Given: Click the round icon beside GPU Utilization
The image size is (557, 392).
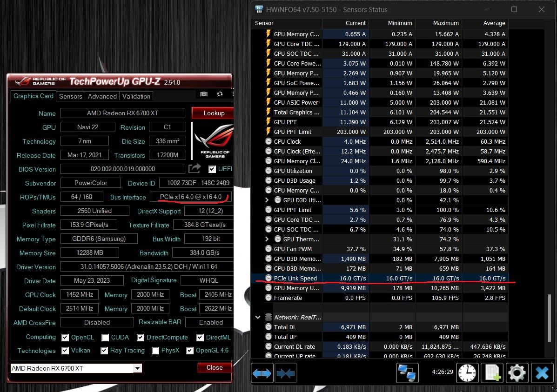Looking at the screenshot, I should pyautogui.click(x=268, y=171).
